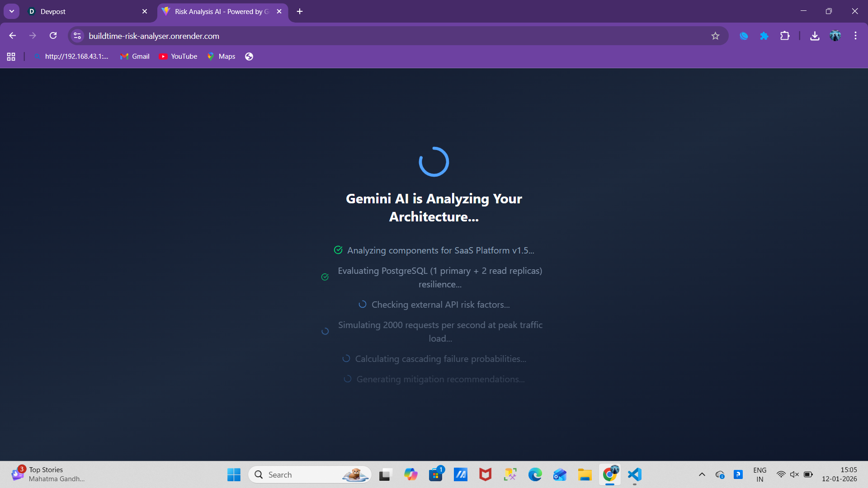Screen dimensions: 868x488
Task: Bookmark this page with star icon
Action: pos(715,36)
